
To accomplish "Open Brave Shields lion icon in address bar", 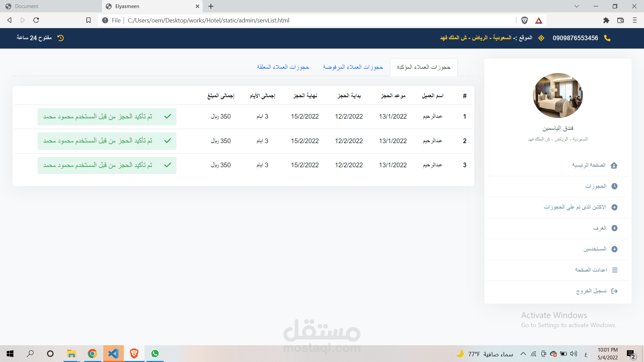I will 525,20.
